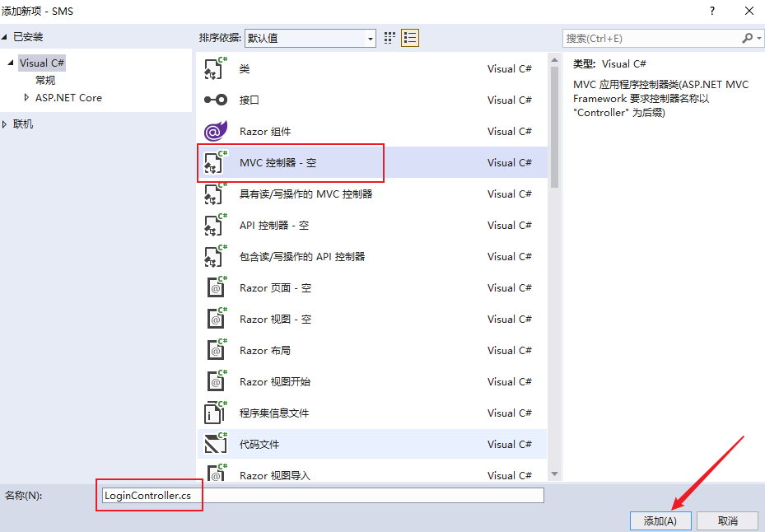Select the Visual C# category
This screenshot has height=532, width=765.
point(42,63)
